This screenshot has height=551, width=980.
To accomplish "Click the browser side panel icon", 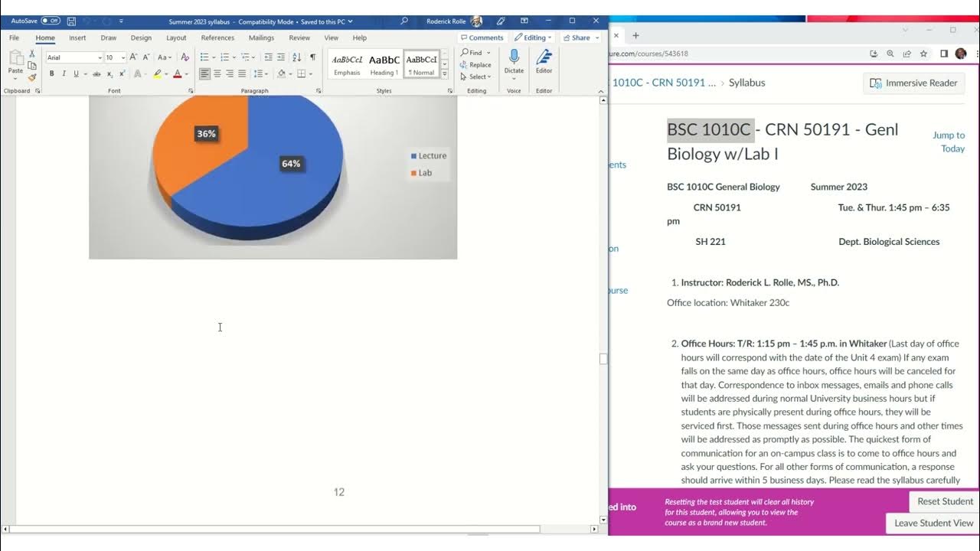I will (x=944, y=54).
